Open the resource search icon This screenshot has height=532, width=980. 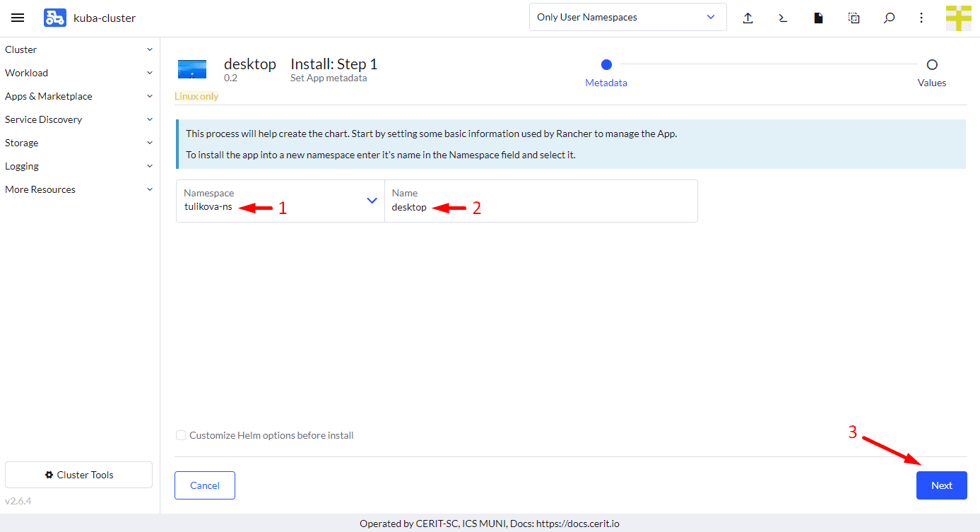[x=889, y=18]
